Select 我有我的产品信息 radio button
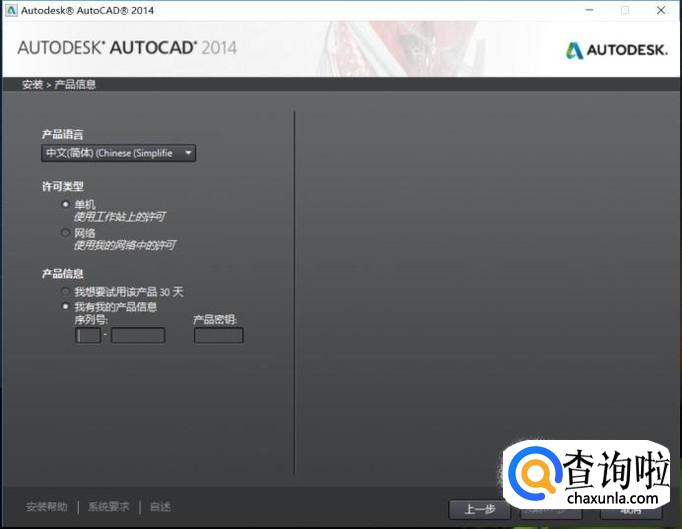 coord(66,307)
